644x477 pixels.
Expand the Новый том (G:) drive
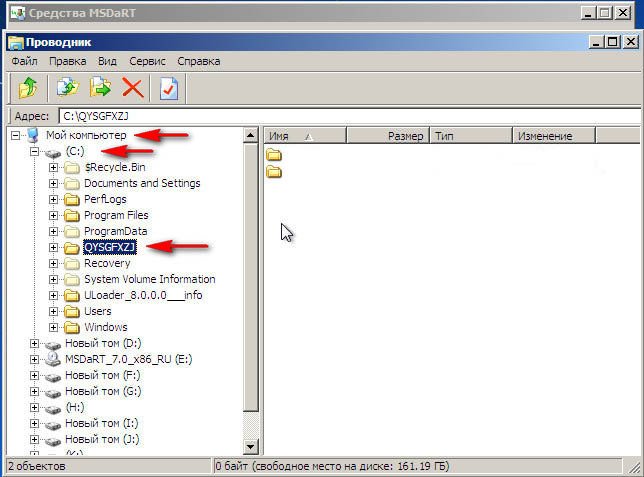[34, 392]
